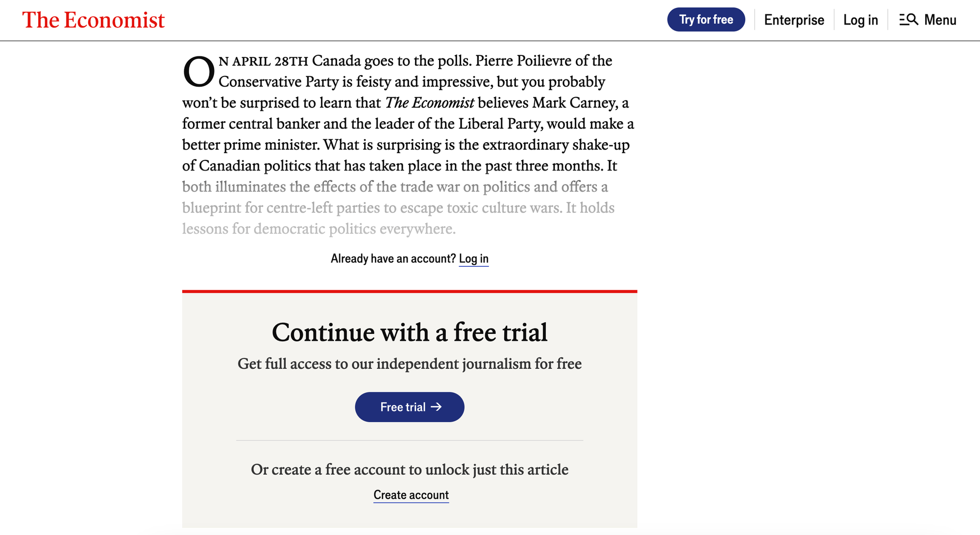Open the Menu label in header
This screenshot has height=535, width=980.
pyautogui.click(x=940, y=20)
